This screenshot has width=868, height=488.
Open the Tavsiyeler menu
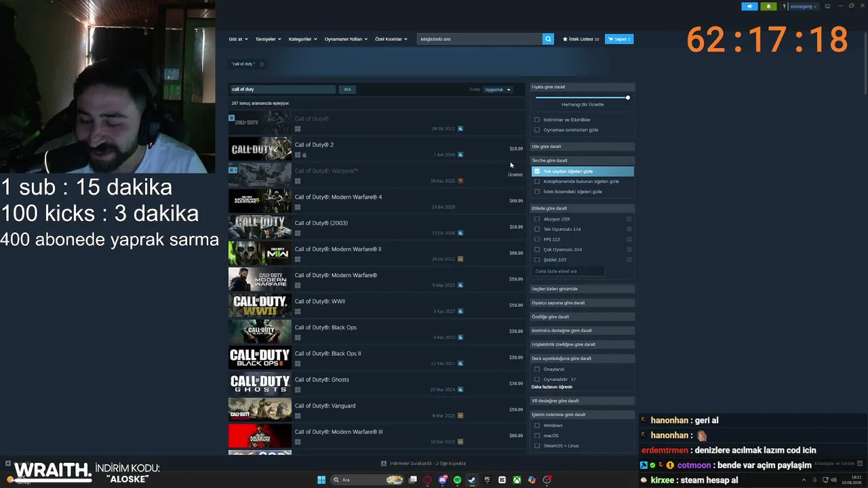pyautogui.click(x=269, y=39)
